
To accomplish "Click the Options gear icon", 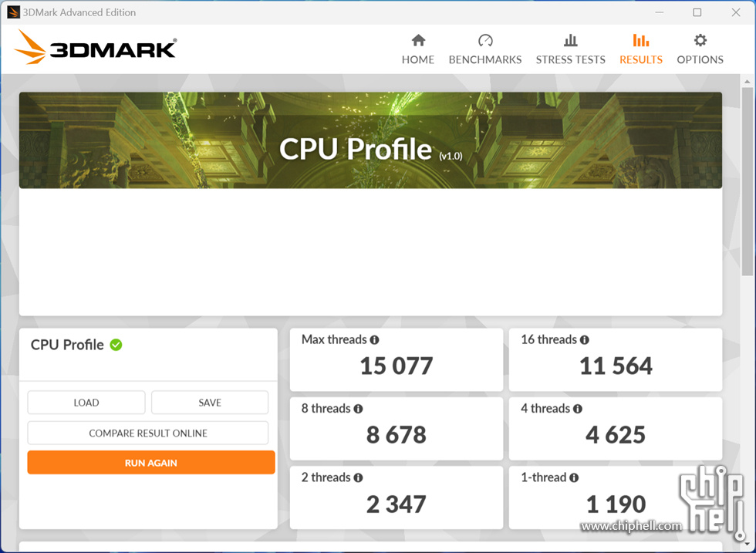I will tap(700, 40).
